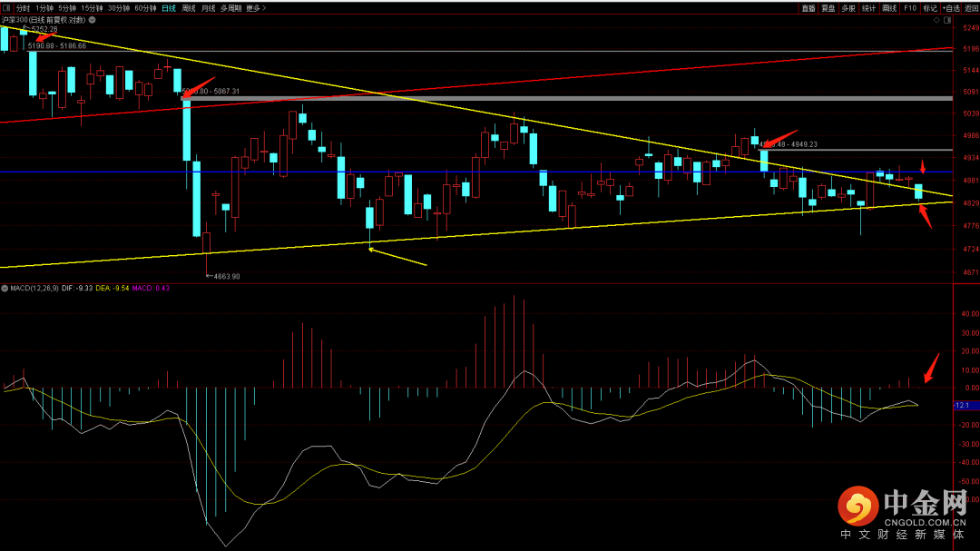Click the 沪深300(日线 前复权 对数) title
The width and height of the screenshot is (980, 551).
tap(44, 20)
